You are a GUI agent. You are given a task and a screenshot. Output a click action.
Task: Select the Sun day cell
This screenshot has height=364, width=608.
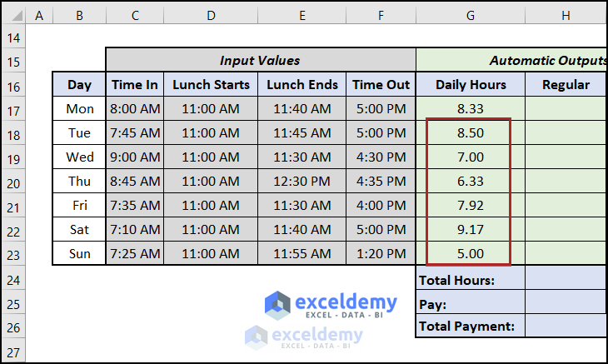tap(79, 253)
